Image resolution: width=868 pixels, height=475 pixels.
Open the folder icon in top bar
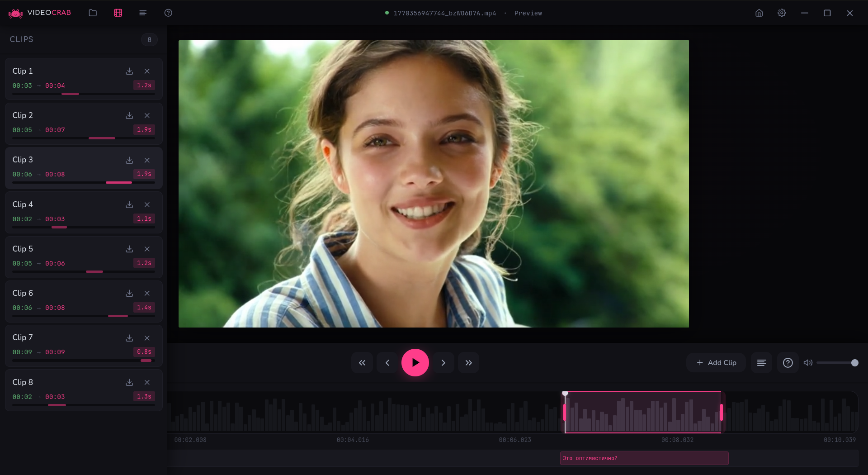(x=93, y=13)
